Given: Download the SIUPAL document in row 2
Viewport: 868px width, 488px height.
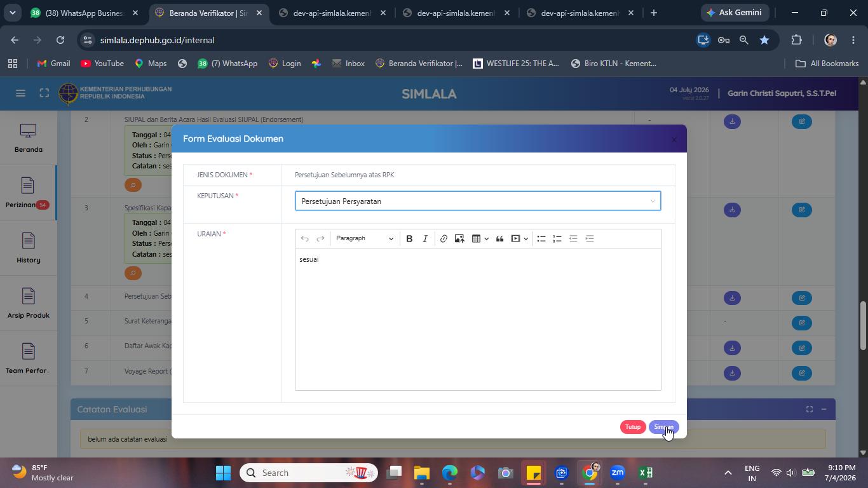Looking at the screenshot, I should point(732,121).
